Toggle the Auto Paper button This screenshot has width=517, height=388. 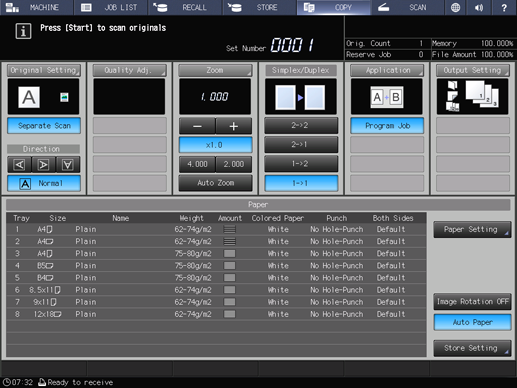472,322
